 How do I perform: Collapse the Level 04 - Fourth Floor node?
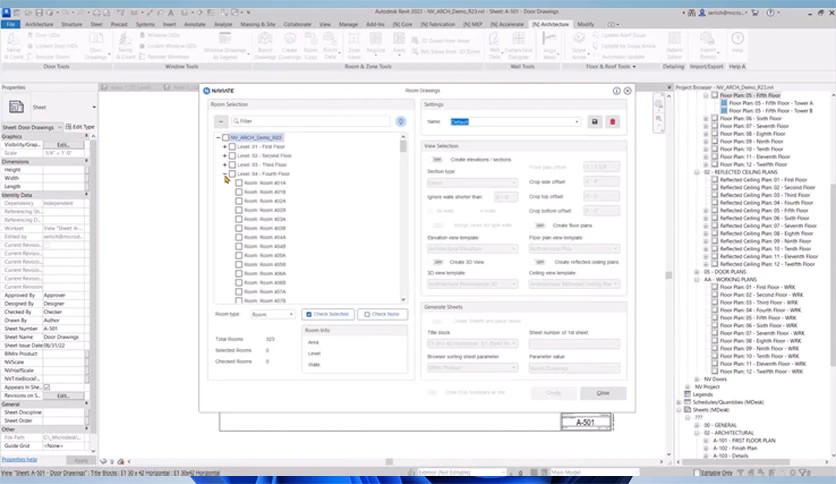pyautogui.click(x=224, y=174)
